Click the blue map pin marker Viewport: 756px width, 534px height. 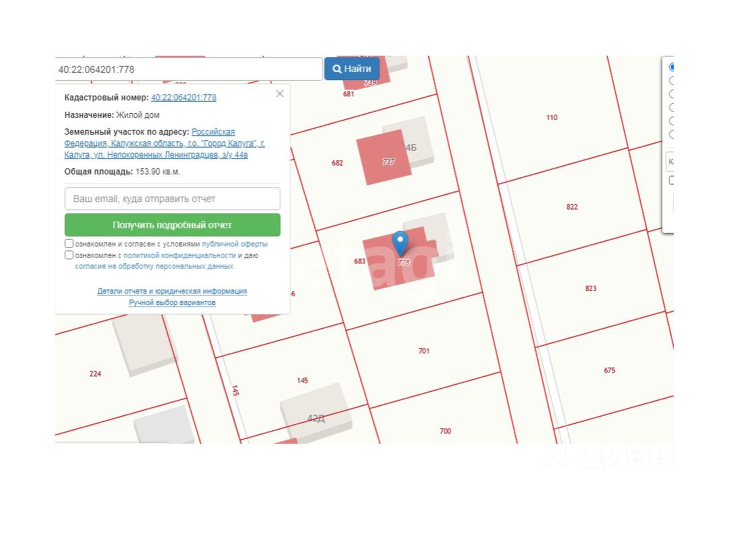pos(400,243)
